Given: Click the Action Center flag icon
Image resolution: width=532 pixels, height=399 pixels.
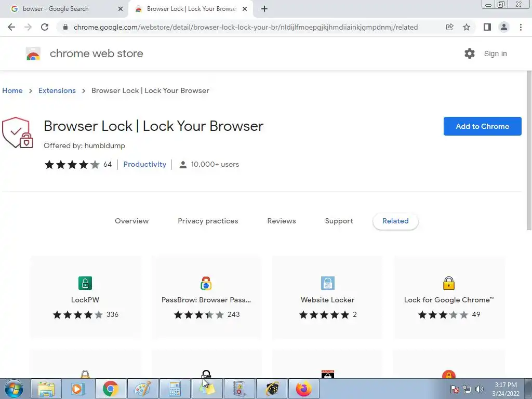Looking at the screenshot, I should 455,389.
